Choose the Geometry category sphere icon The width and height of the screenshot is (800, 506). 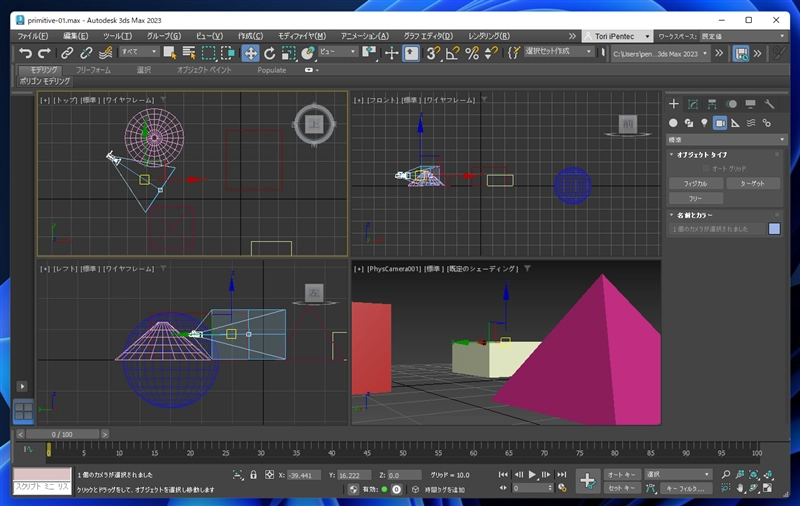(673, 123)
